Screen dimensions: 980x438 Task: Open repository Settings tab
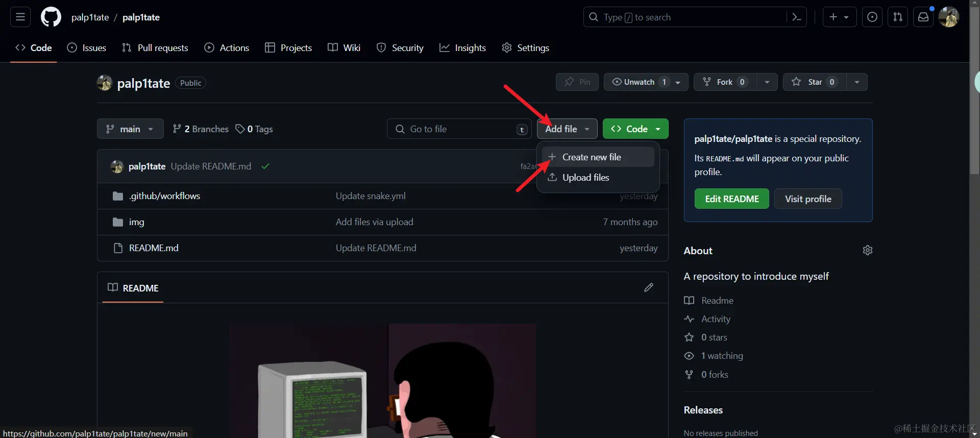pyautogui.click(x=526, y=47)
